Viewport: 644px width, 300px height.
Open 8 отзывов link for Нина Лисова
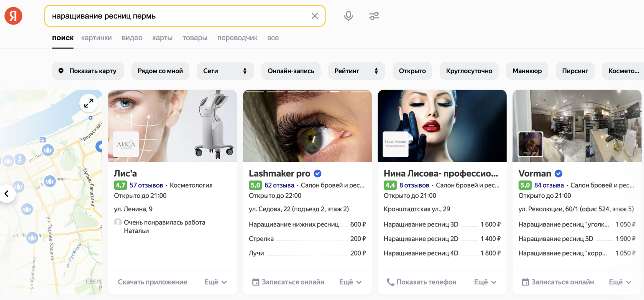point(414,185)
